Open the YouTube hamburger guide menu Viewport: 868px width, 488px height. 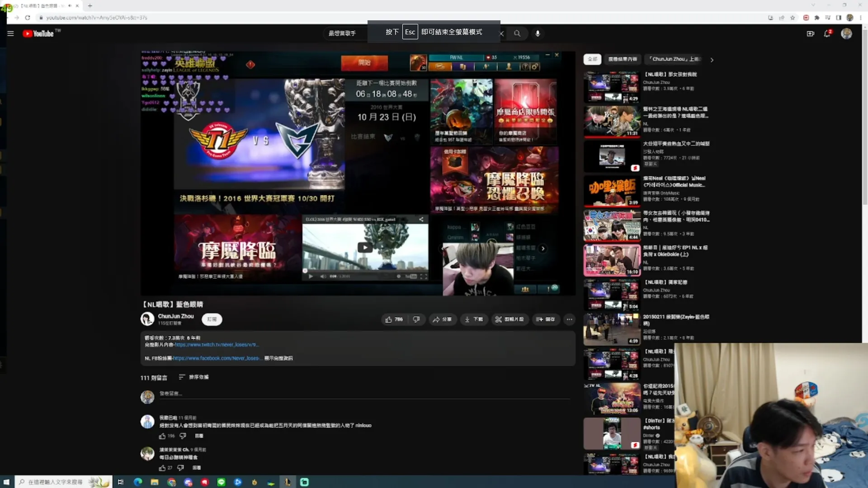click(10, 33)
